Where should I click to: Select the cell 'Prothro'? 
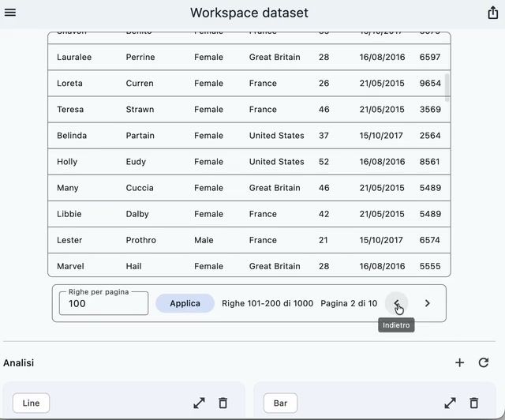[x=140, y=240]
